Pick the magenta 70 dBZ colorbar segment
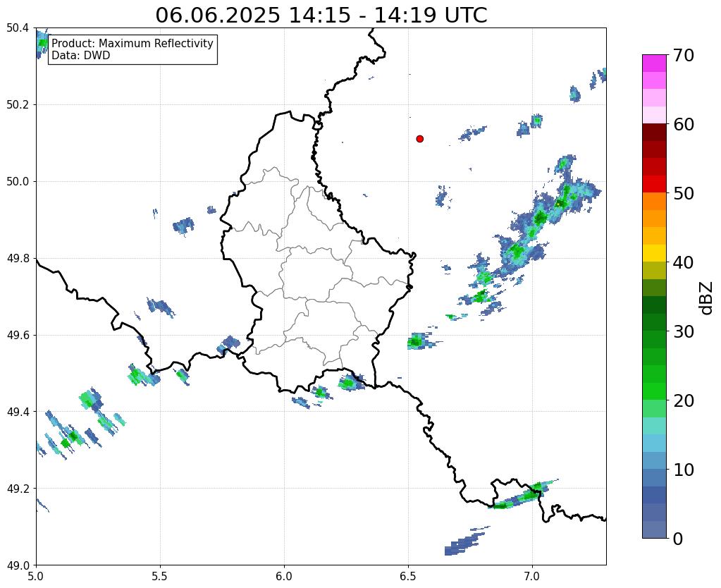 click(654, 63)
